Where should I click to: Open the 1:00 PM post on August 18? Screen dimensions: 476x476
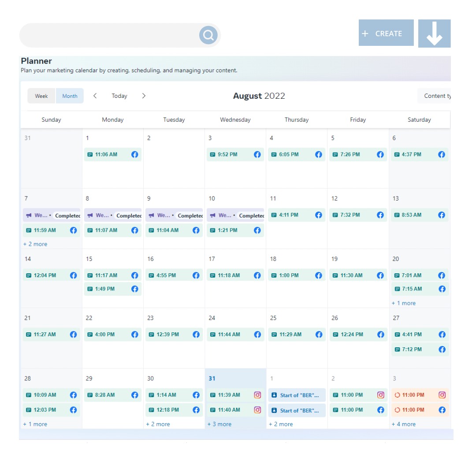(297, 275)
